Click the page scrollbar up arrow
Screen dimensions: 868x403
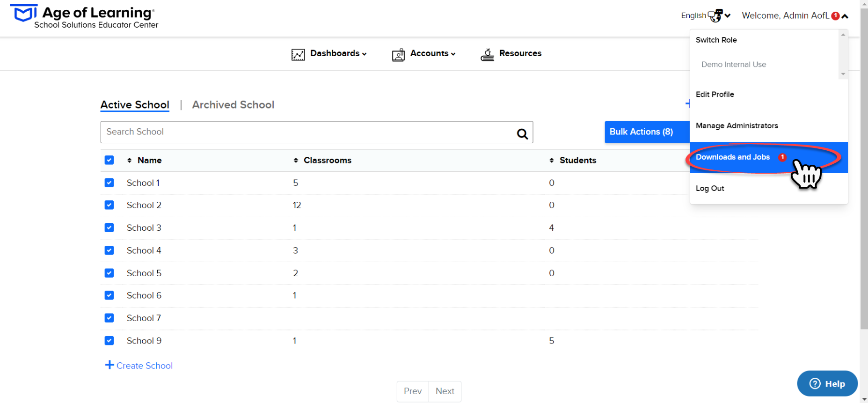[x=864, y=3]
